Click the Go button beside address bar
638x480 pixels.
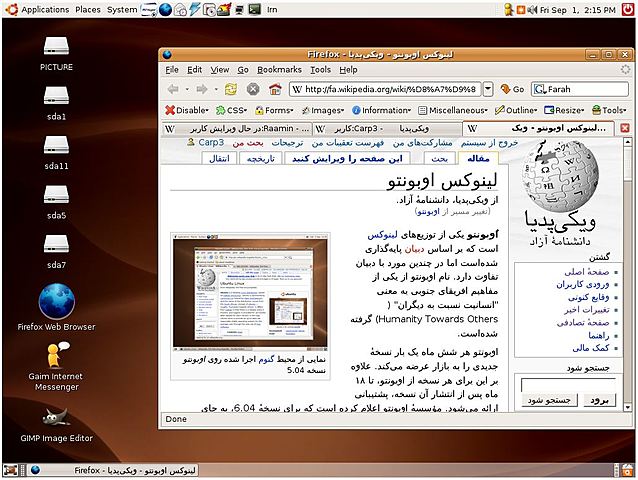pos(512,89)
